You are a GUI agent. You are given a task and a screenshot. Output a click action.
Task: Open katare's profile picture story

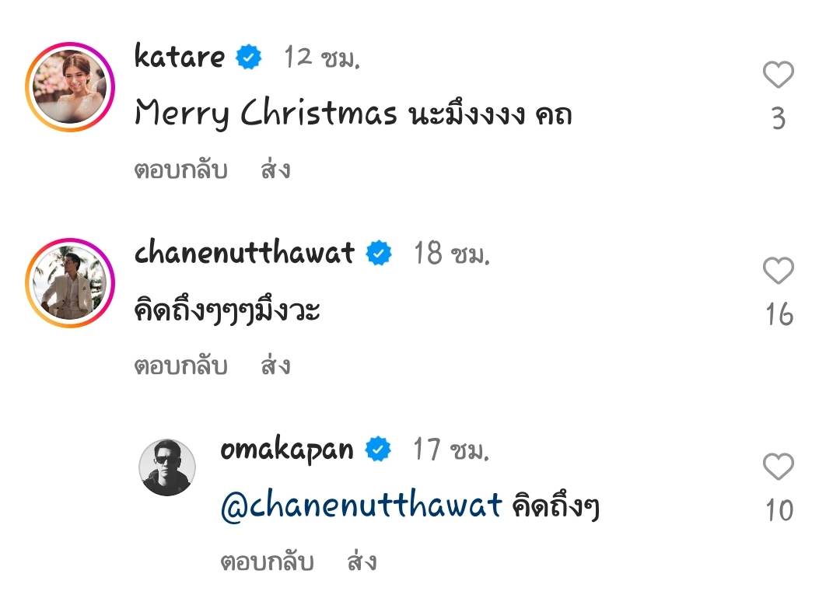coord(70,87)
